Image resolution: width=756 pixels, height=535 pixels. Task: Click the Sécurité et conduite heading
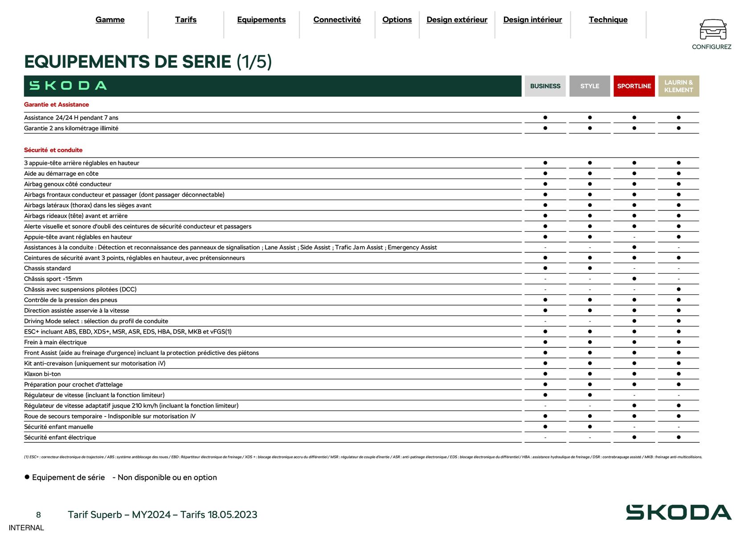tap(53, 150)
